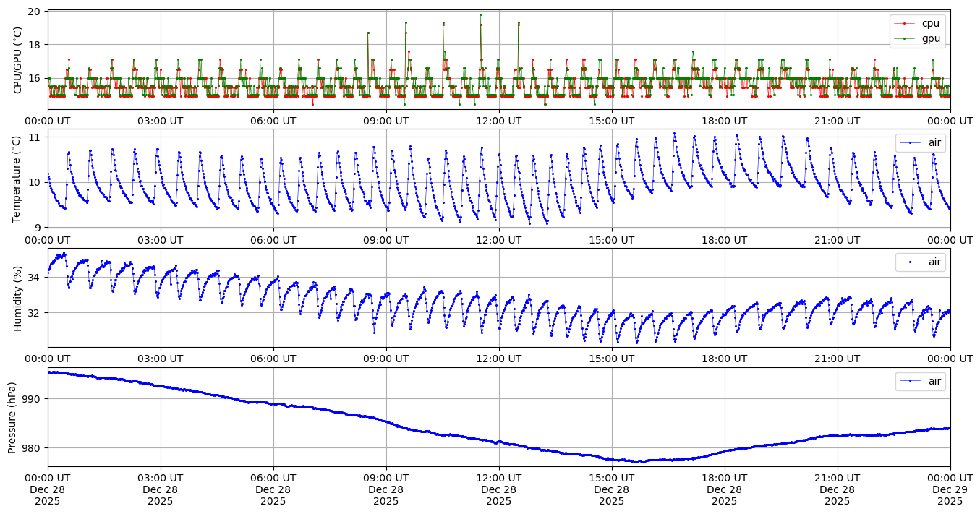This screenshot has width=980, height=514.
Task: Select the "cpu" legend label text
Action: (x=930, y=24)
